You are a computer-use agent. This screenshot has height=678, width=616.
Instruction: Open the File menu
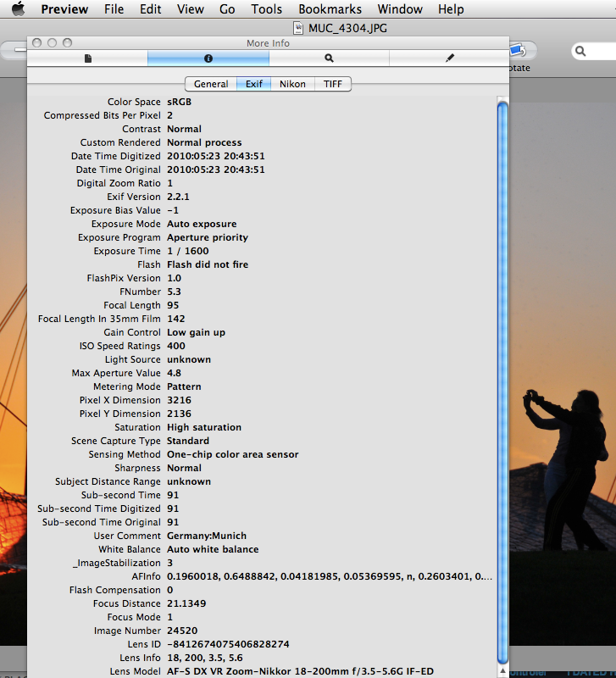coord(114,9)
